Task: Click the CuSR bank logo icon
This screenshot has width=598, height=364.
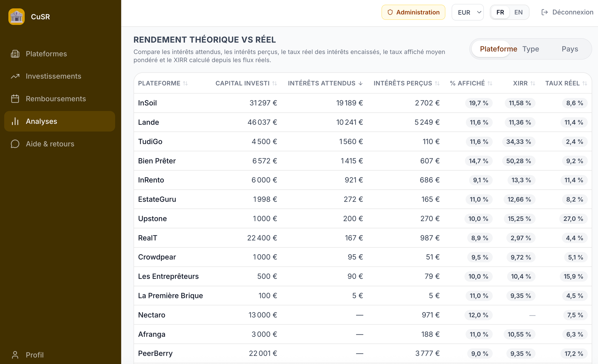Action: point(16,16)
